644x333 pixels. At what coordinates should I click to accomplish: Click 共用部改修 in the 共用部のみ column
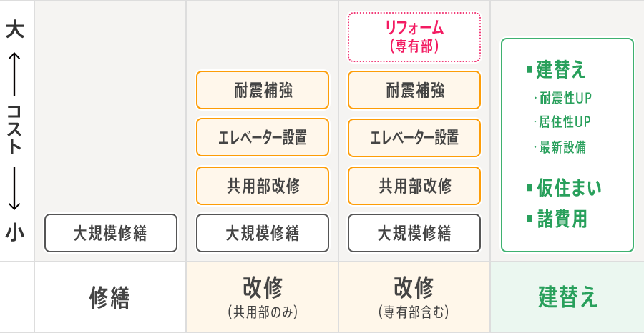(263, 186)
